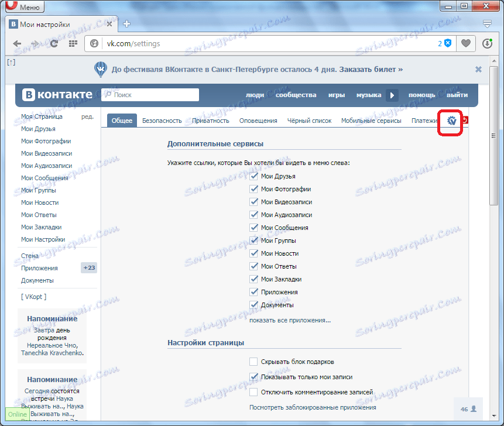Dismiss the festival banner with the X
Screen dimensions: 504x426
click(478, 70)
